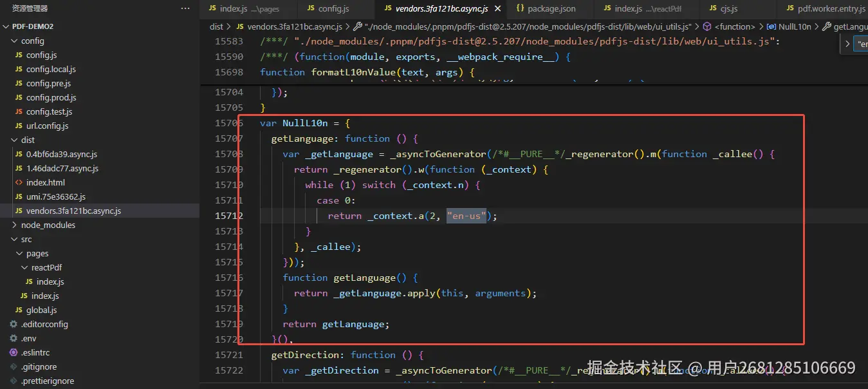
Task: Open 1.46dadc77.async.js file
Action: (x=62, y=169)
